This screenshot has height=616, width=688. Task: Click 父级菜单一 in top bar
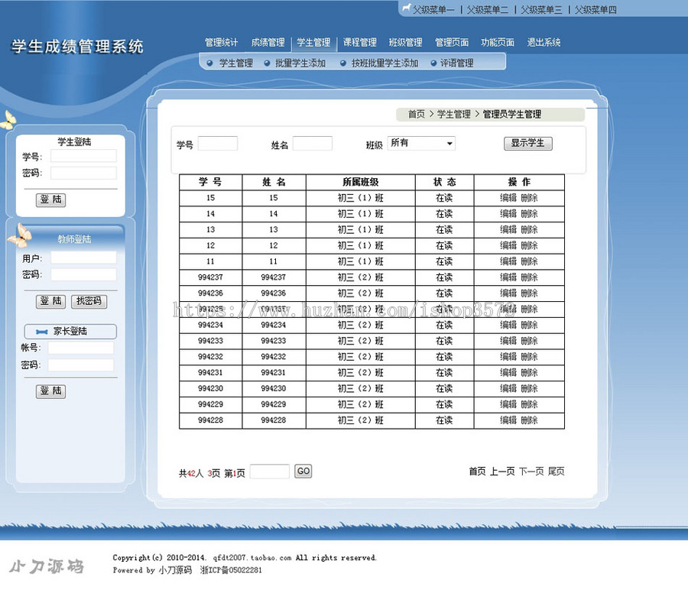pyautogui.click(x=433, y=10)
